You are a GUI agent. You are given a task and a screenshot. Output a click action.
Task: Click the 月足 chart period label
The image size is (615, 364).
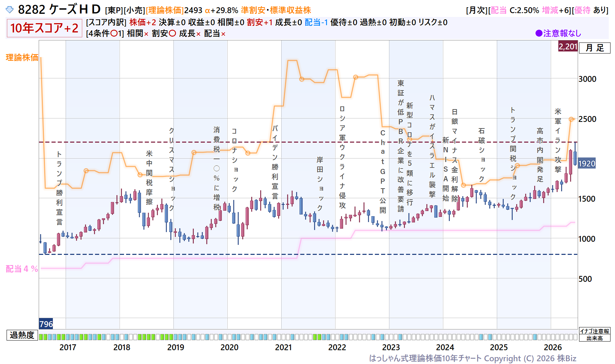595,48
